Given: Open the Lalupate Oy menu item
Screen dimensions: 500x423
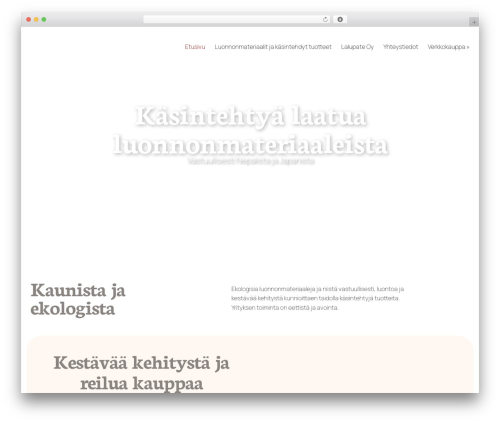Looking at the screenshot, I should (357, 47).
